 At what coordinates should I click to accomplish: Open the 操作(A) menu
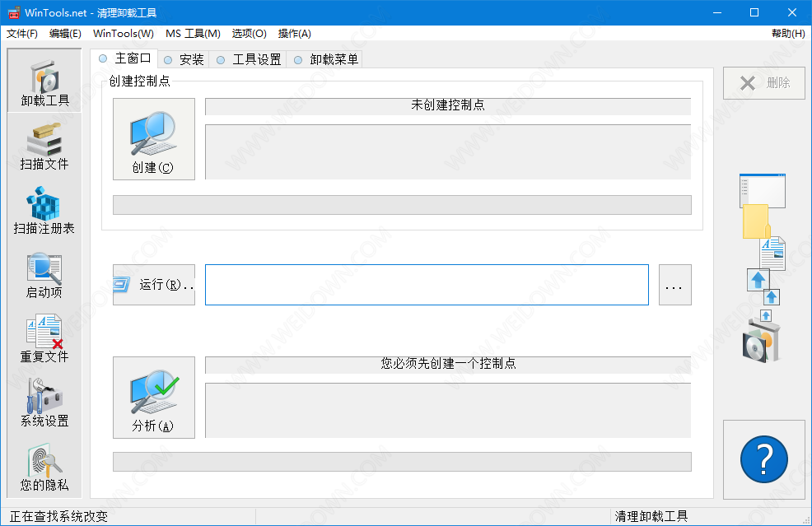coord(295,34)
